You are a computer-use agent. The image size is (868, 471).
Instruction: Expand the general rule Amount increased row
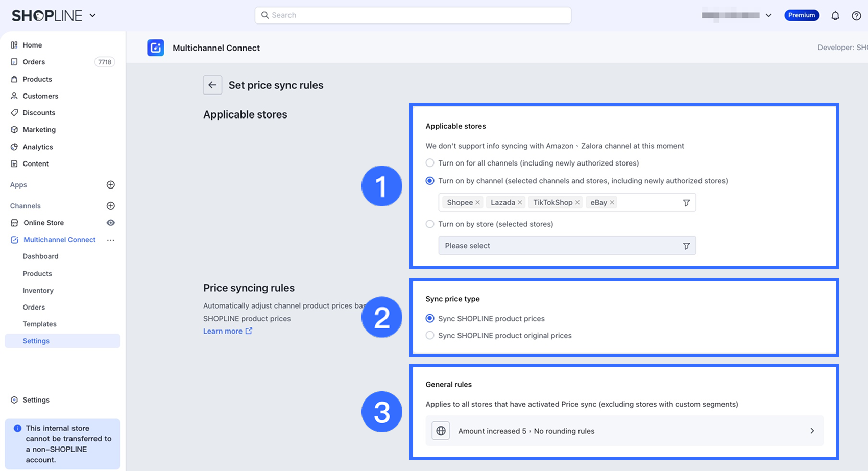(x=624, y=431)
